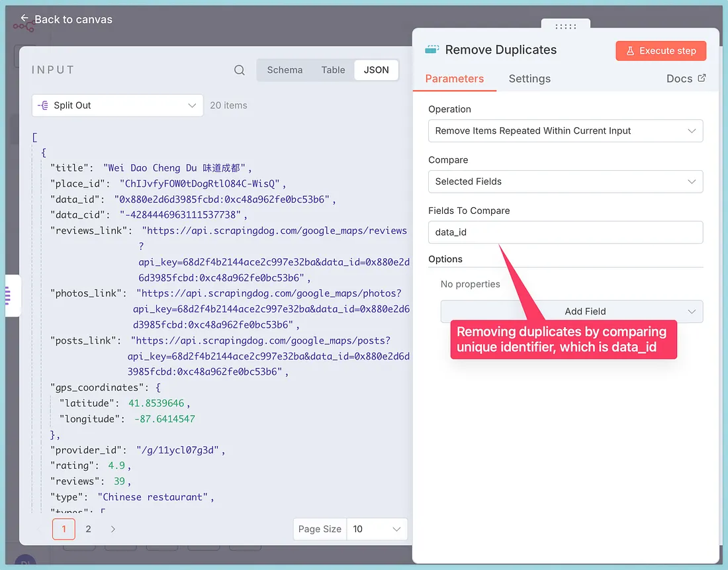The image size is (728, 570).
Task: Click the Split Out node icon
Action: coord(44,105)
